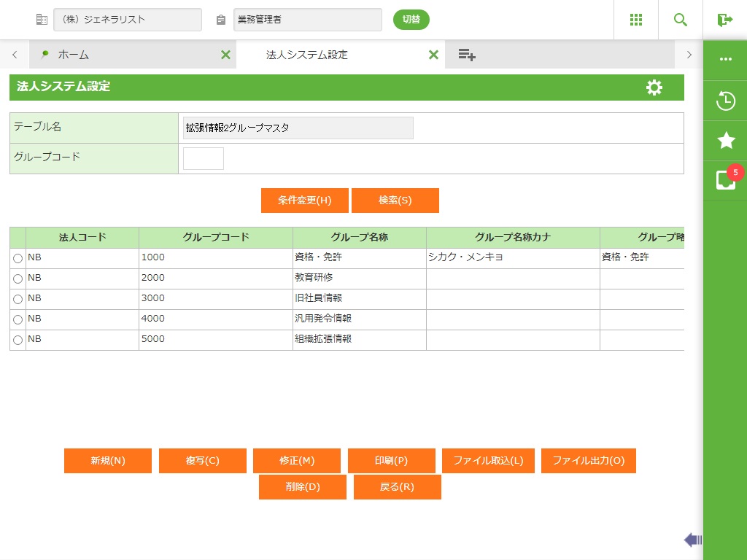
Task: Select radio button for group code 5000
Action: coord(18,340)
